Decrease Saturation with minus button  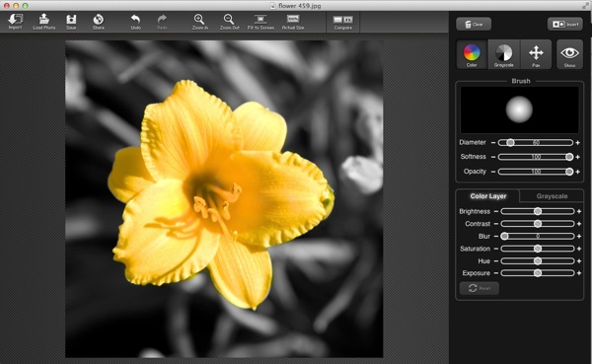pos(495,249)
